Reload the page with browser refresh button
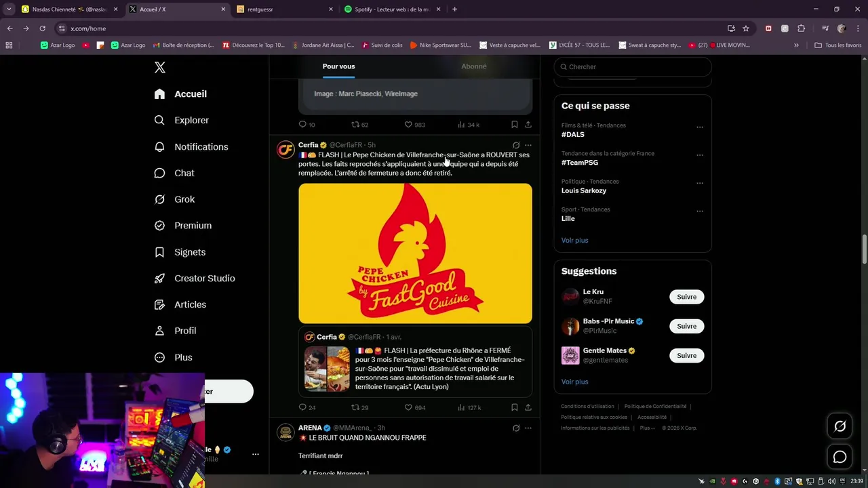The height and width of the screenshot is (488, 868). point(42,28)
